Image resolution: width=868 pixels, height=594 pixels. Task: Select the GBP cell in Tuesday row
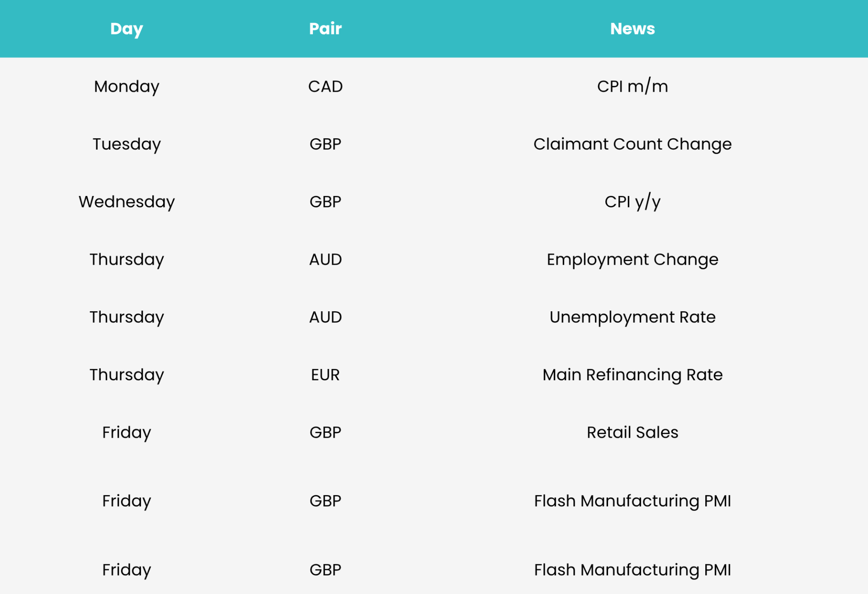pyautogui.click(x=325, y=144)
